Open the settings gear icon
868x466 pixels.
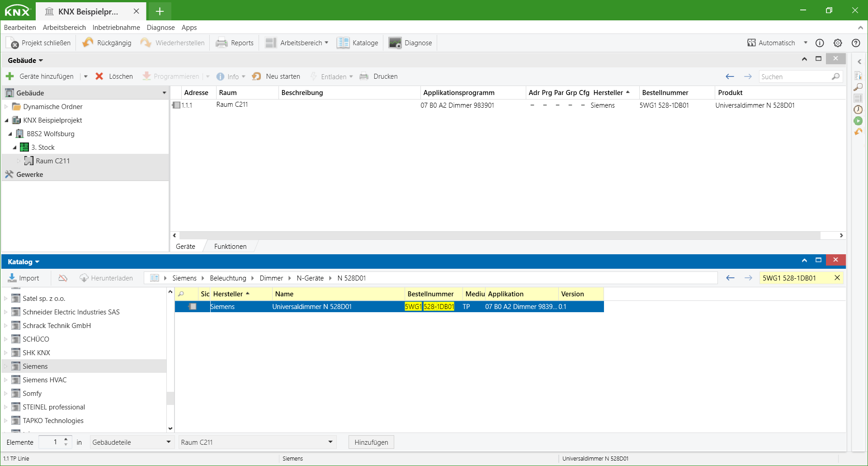(x=838, y=43)
